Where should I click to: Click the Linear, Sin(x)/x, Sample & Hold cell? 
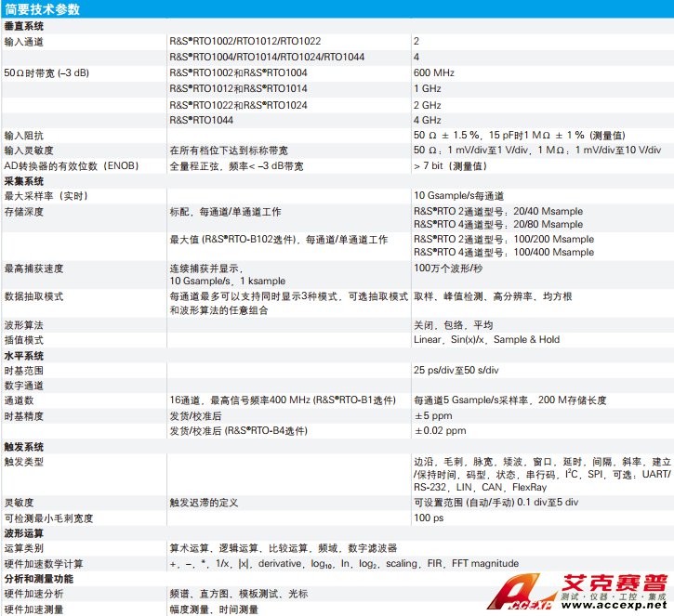pyautogui.click(x=486, y=340)
